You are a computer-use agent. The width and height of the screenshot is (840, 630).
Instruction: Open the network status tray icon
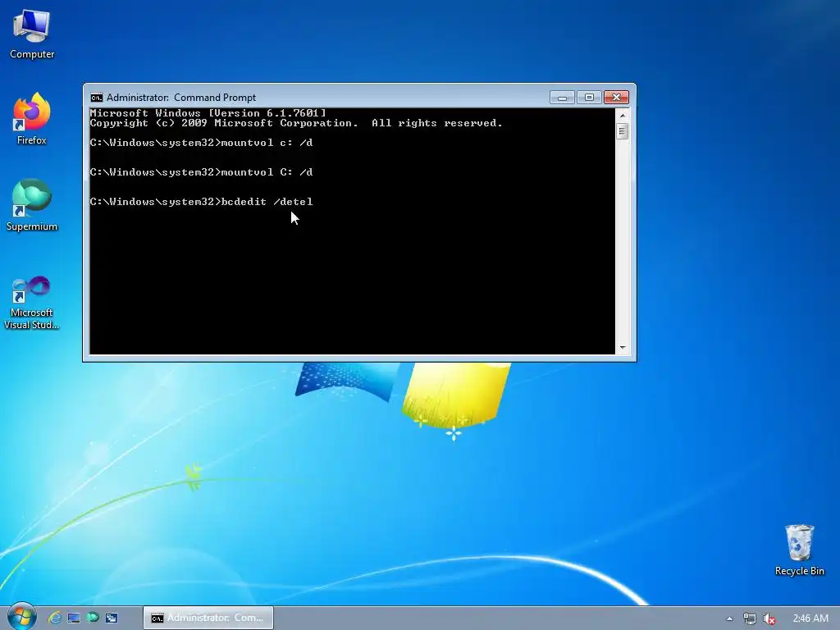750,619
